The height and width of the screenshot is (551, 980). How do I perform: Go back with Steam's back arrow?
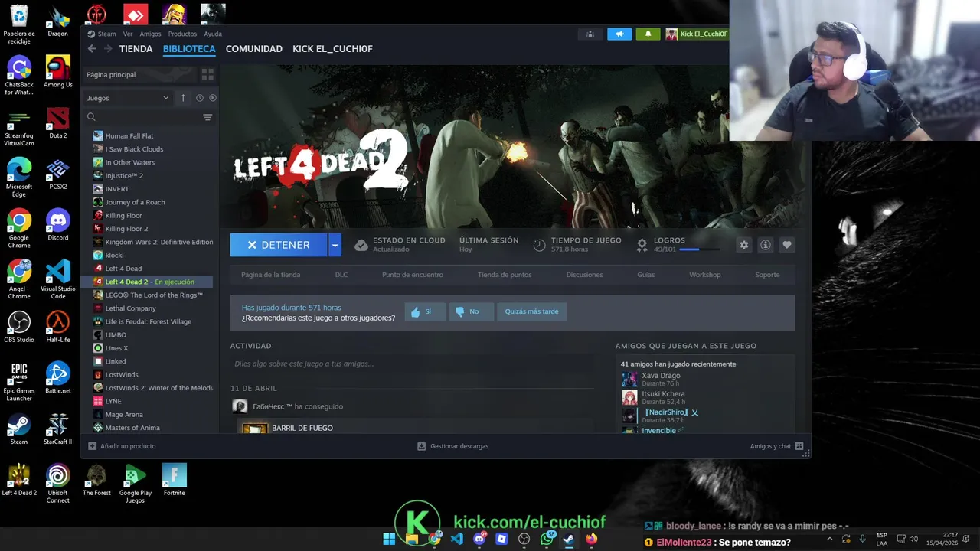92,48
